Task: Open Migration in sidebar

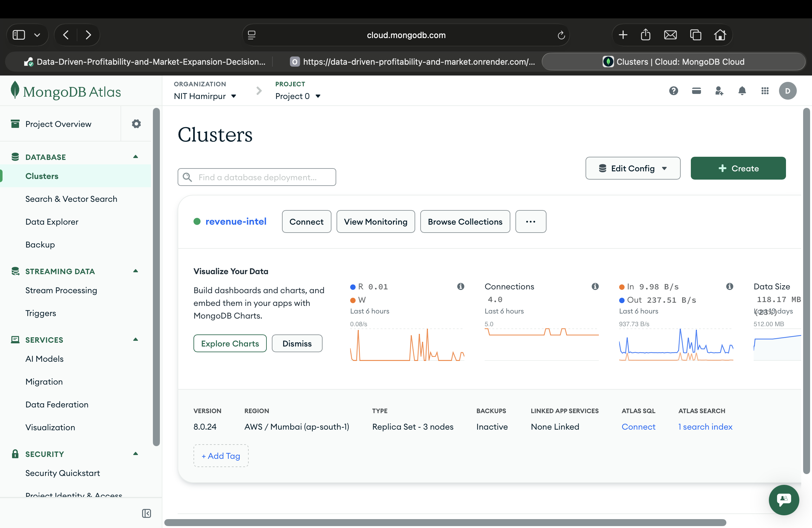Action: point(44,382)
